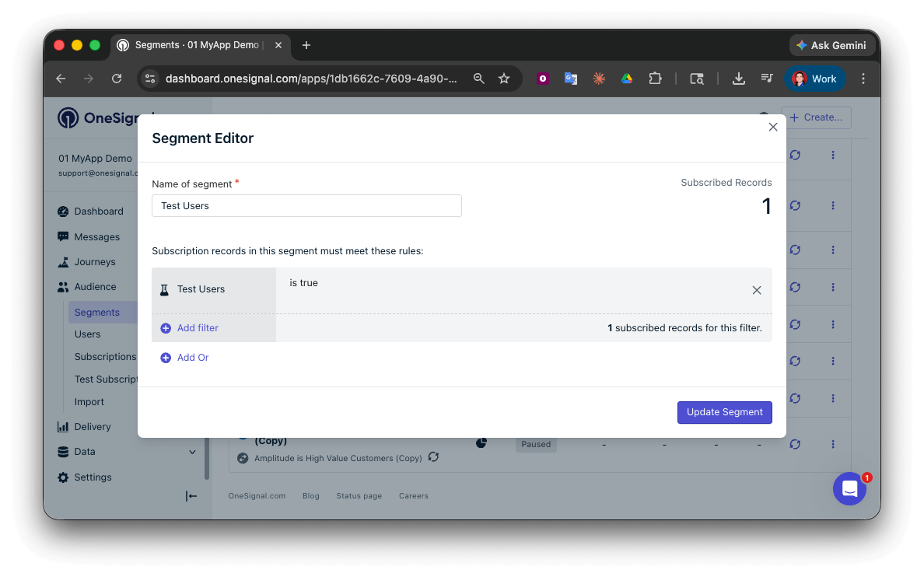The height and width of the screenshot is (577, 924).
Task: Click the Add filter plus icon
Action: (x=166, y=328)
